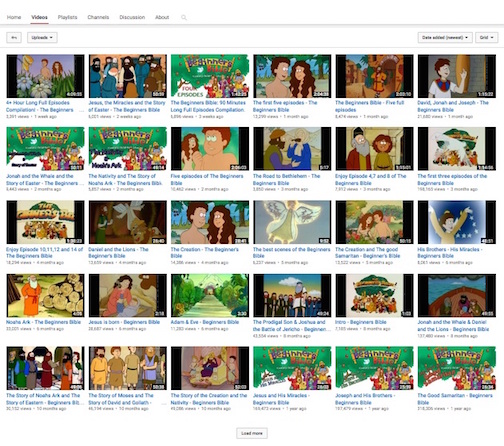Open the Grid view dropdown

(x=486, y=38)
